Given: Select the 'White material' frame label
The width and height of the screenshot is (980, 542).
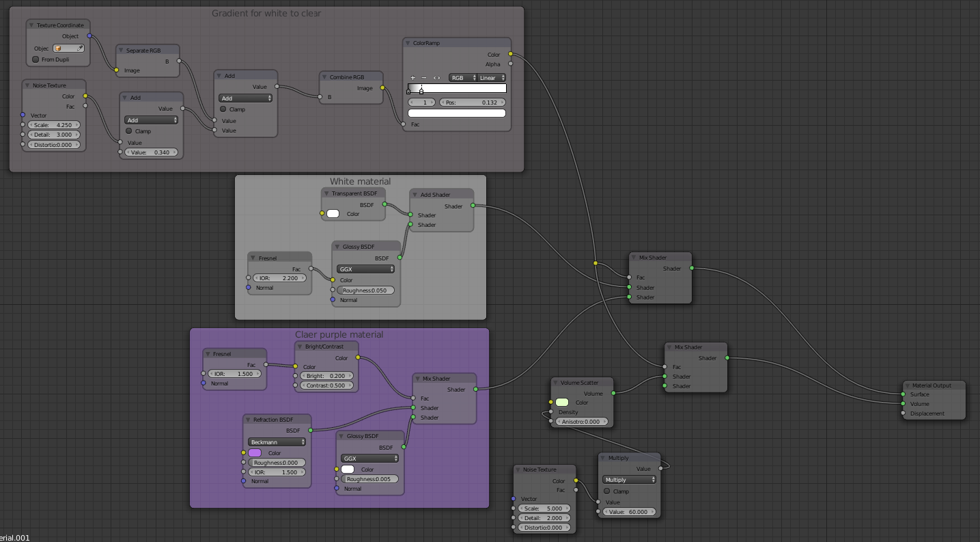Looking at the screenshot, I should pyautogui.click(x=361, y=181).
